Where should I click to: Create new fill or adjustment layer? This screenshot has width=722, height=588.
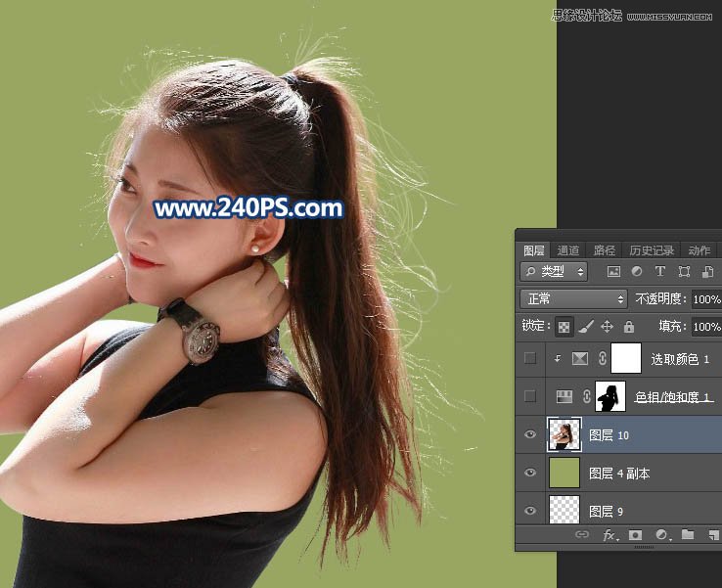(x=662, y=534)
